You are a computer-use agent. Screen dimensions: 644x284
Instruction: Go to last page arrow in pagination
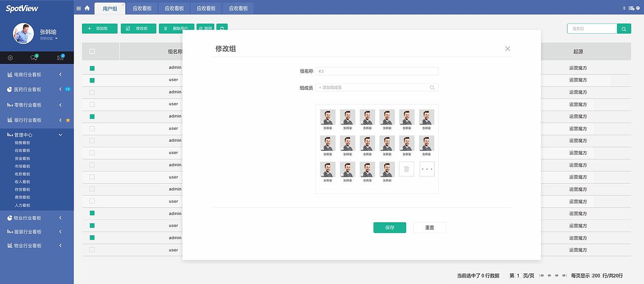[x=565, y=275]
